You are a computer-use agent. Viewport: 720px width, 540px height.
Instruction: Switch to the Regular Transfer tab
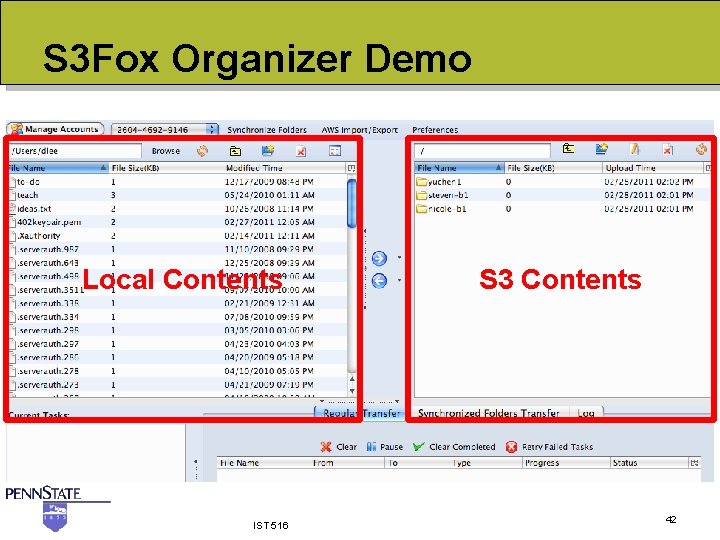click(361, 413)
